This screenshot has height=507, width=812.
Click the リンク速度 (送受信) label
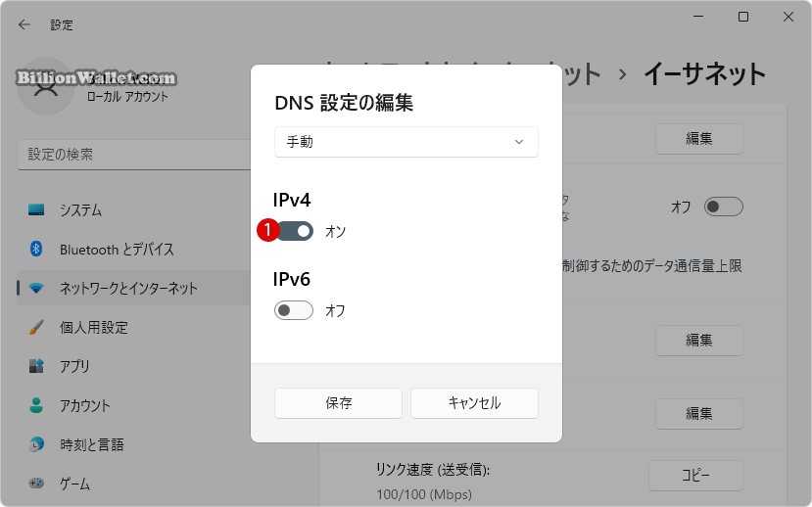[433, 470]
